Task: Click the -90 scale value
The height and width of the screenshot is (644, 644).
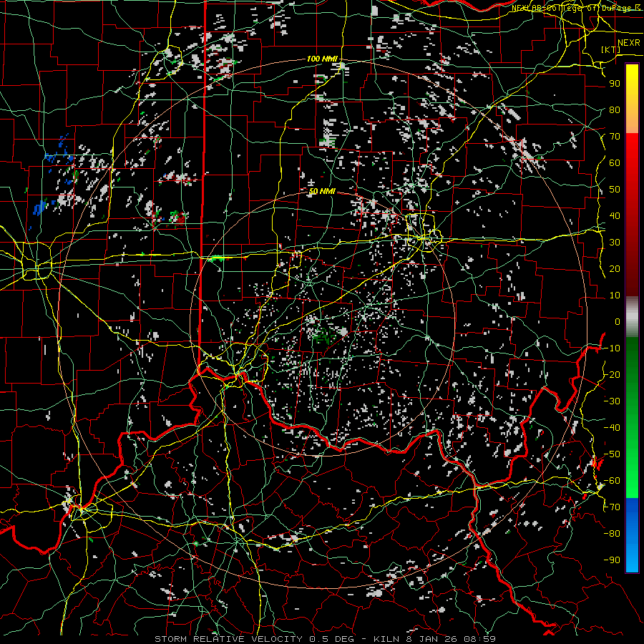Action: (x=612, y=560)
